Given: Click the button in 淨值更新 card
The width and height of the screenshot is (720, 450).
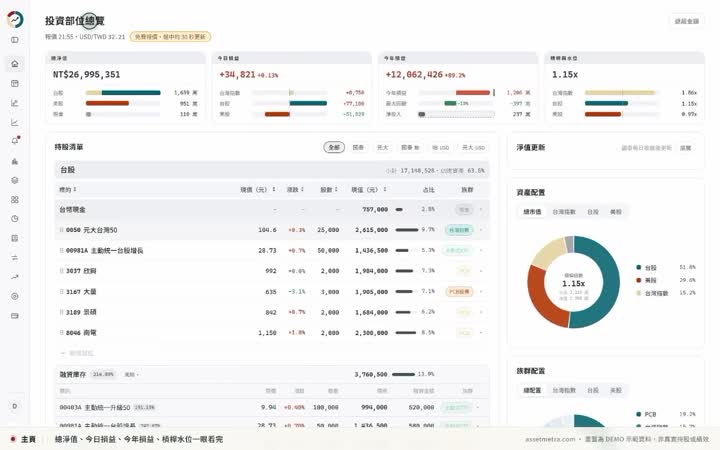Looking at the screenshot, I should tap(686, 148).
